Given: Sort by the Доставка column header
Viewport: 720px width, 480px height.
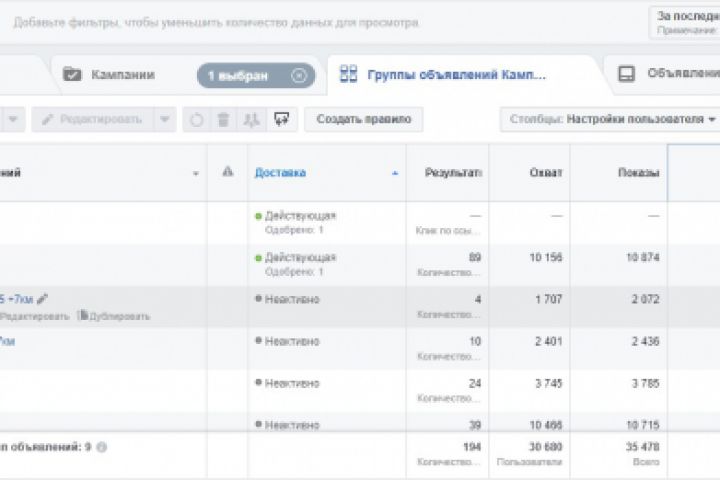Looking at the screenshot, I should click(281, 173).
